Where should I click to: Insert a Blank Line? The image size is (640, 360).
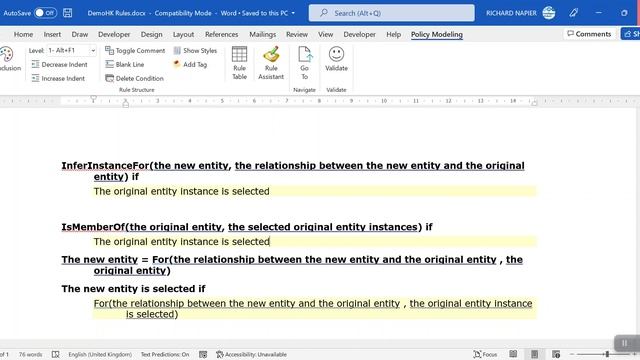pos(124,64)
